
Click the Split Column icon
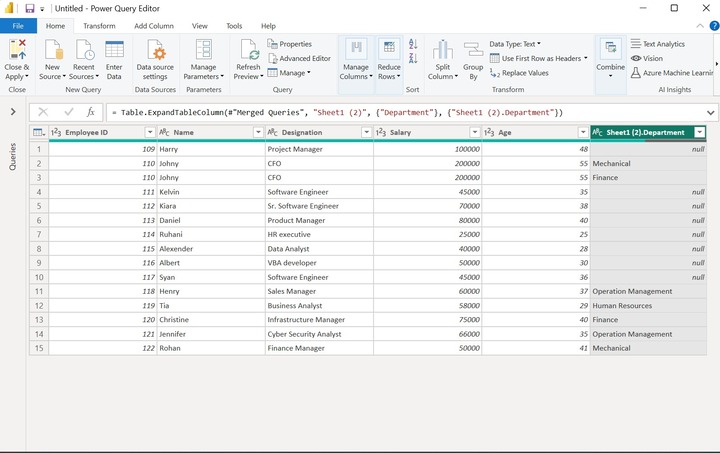click(441, 50)
